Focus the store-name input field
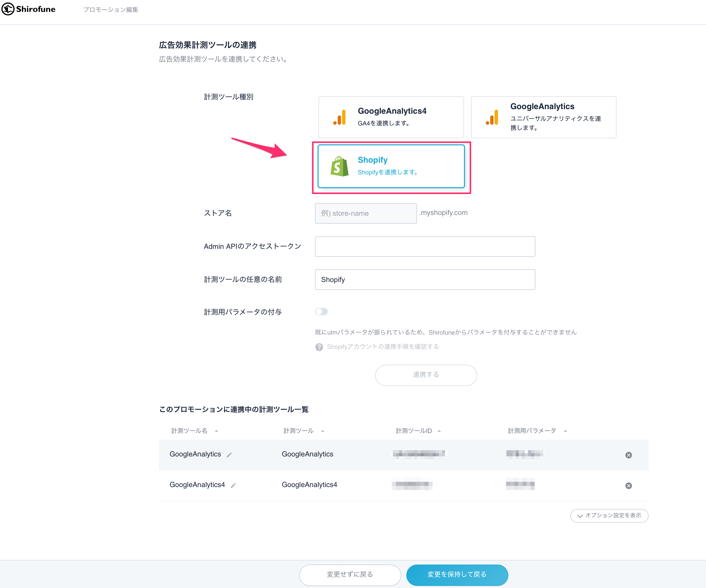Screen dimensions: 706x588 tap(366, 213)
